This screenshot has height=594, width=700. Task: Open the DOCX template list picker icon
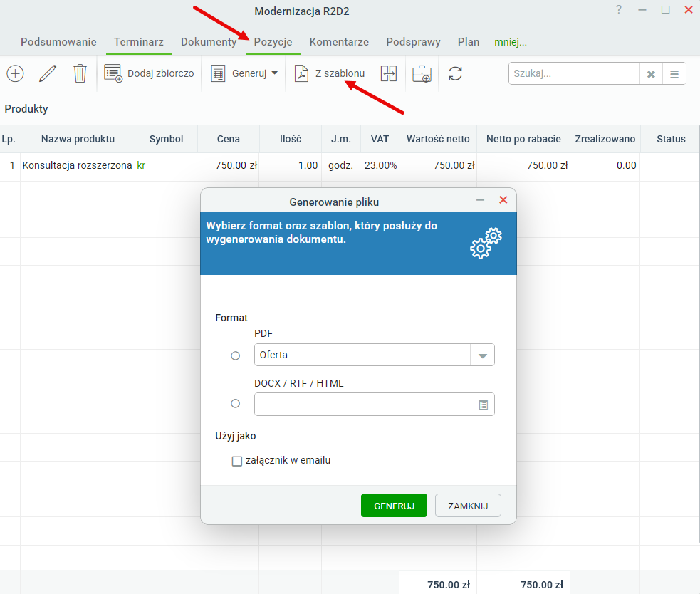point(483,405)
